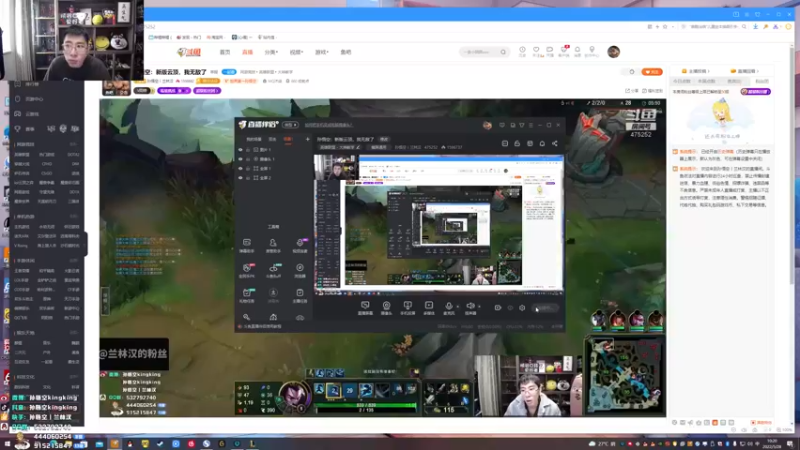
Task: Toggle visibility of 摄像头1 source
Action: click(240, 159)
